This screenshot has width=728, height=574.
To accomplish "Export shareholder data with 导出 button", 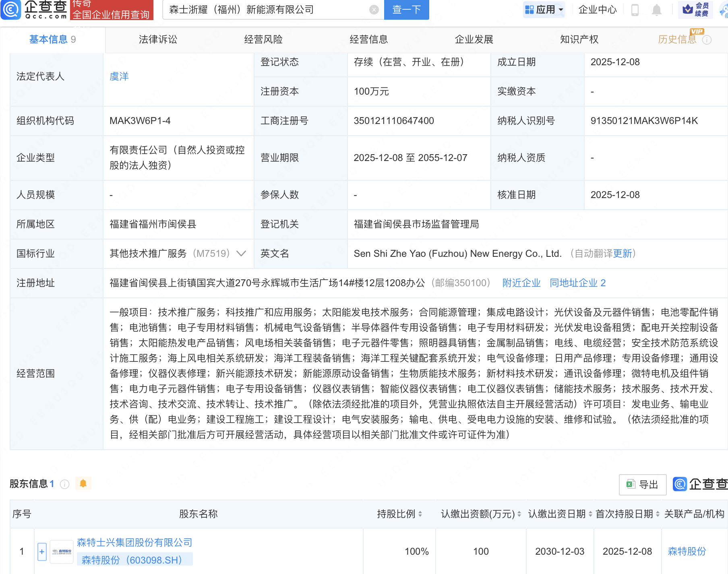I will 642,484.
